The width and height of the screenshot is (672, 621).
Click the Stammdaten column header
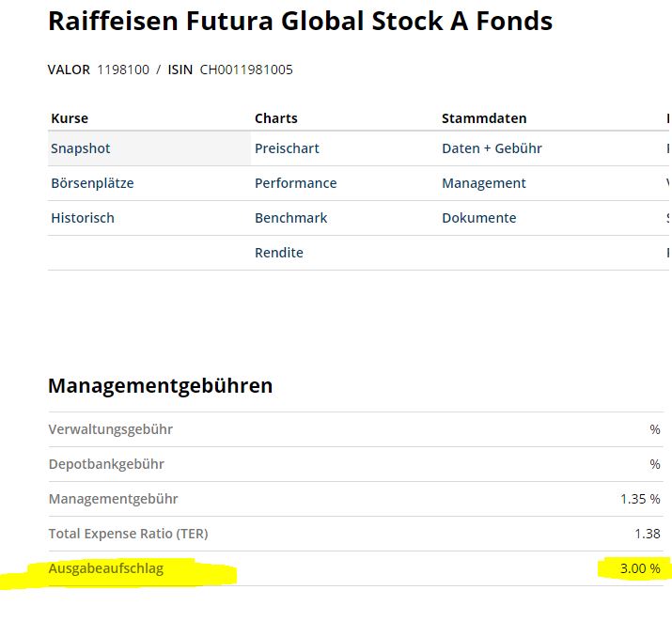pos(484,118)
